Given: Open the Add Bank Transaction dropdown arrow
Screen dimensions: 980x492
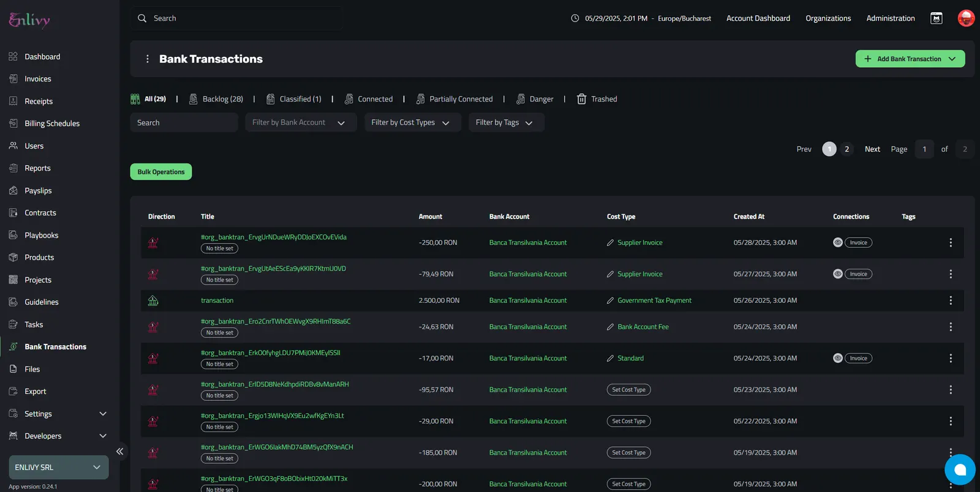Looking at the screenshot, I should 952,59.
